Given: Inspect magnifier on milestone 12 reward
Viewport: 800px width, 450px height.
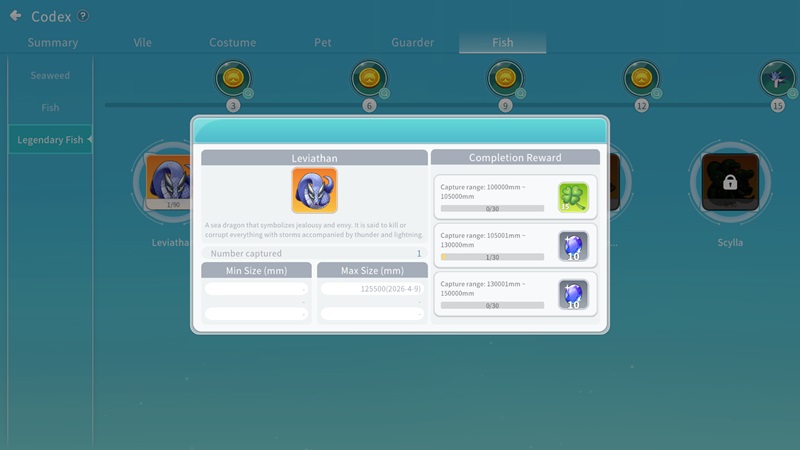Looking at the screenshot, I should [x=656, y=93].
